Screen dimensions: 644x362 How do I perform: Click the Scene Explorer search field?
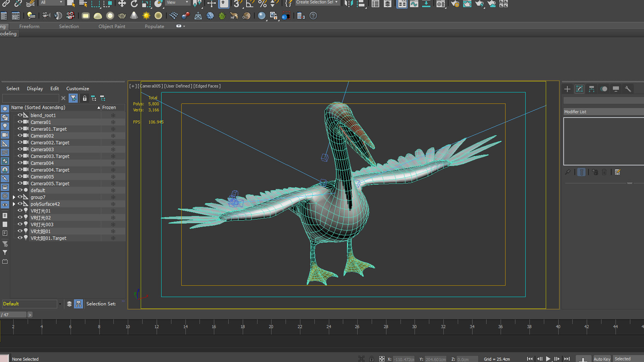31,98
